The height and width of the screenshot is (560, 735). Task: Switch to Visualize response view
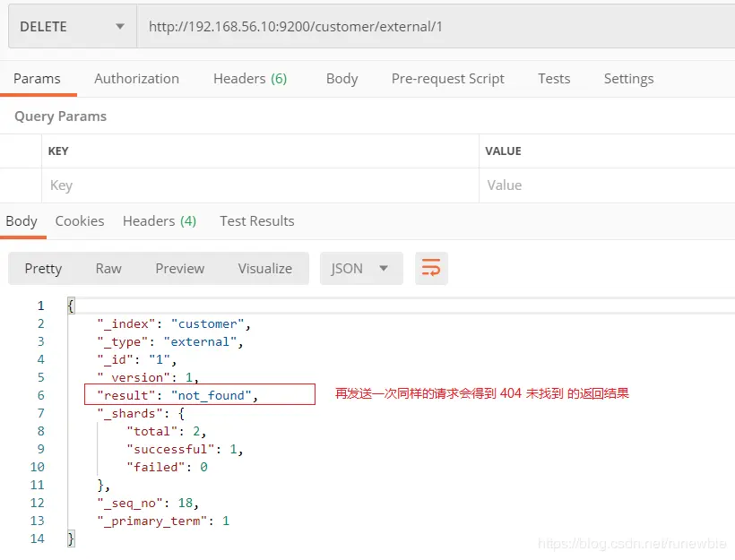(264, 269)
